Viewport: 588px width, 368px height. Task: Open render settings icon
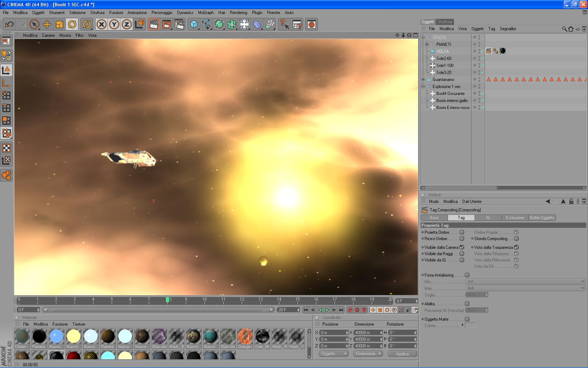coord(179,24)
